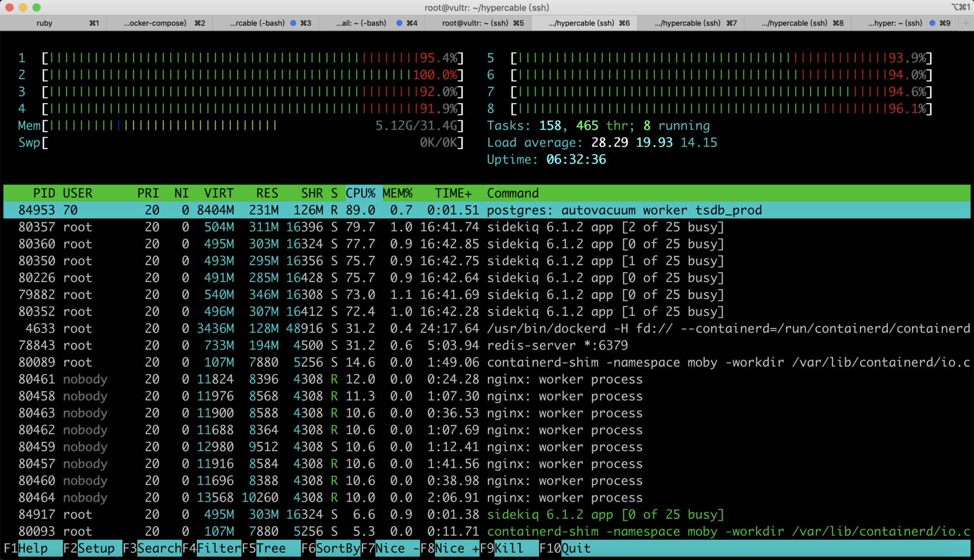Select sidekiq process with PID 80226
This screenshot has width=974, height=560.
coord(487,278)
